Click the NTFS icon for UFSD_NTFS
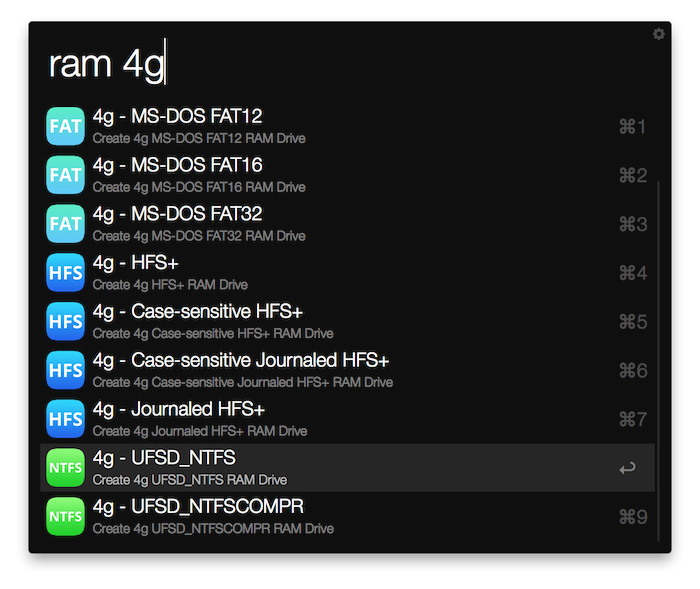The width and height of the screenshot is (700, 589). click(65, 468)
